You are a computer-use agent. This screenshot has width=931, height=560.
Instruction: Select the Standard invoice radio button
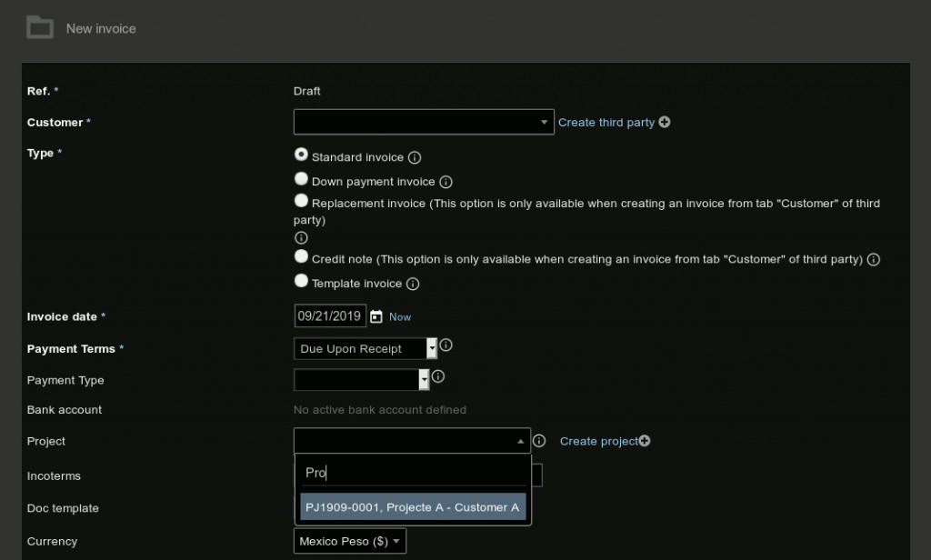[x=301, y=155]
